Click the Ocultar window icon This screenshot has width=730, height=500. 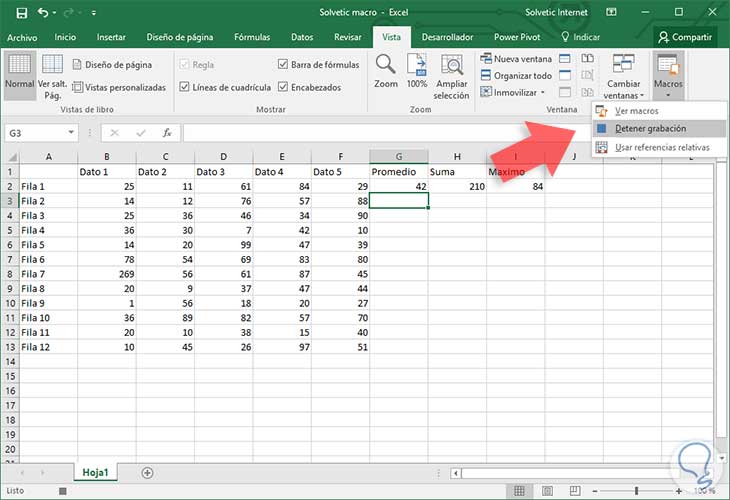coord(565,75)
